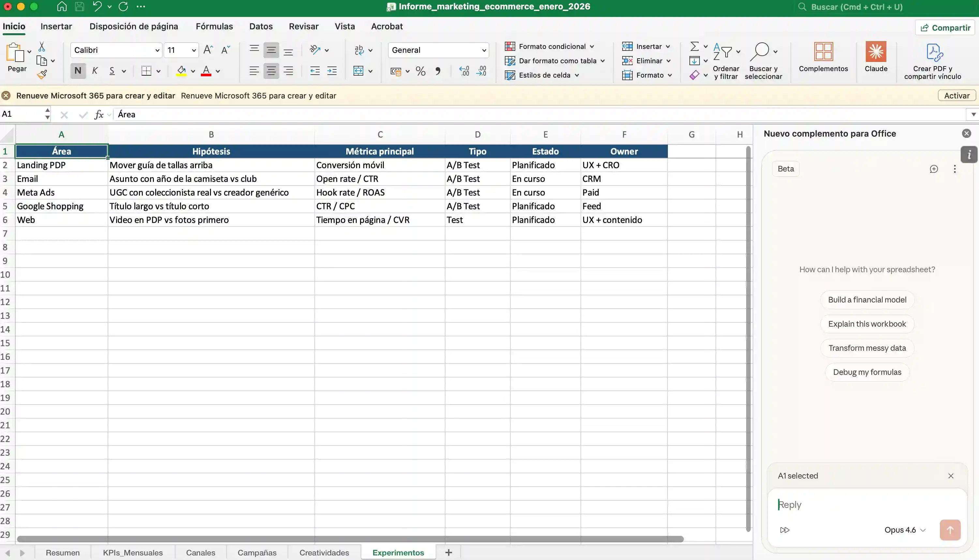
Task: Toggle center horizontal alignment
Action: (x=271, y=71)
